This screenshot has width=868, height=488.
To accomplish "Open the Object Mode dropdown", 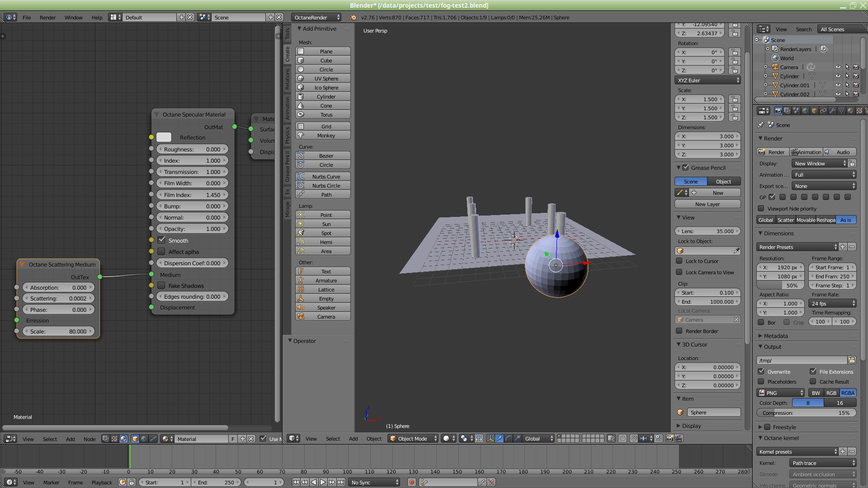I will click(413, 438).
